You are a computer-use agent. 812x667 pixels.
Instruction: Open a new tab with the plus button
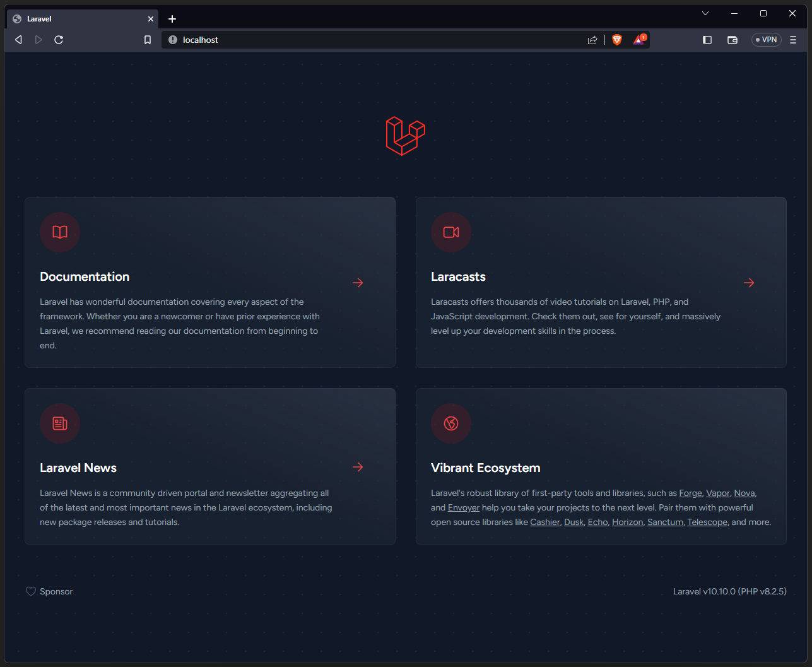[172, 18]
